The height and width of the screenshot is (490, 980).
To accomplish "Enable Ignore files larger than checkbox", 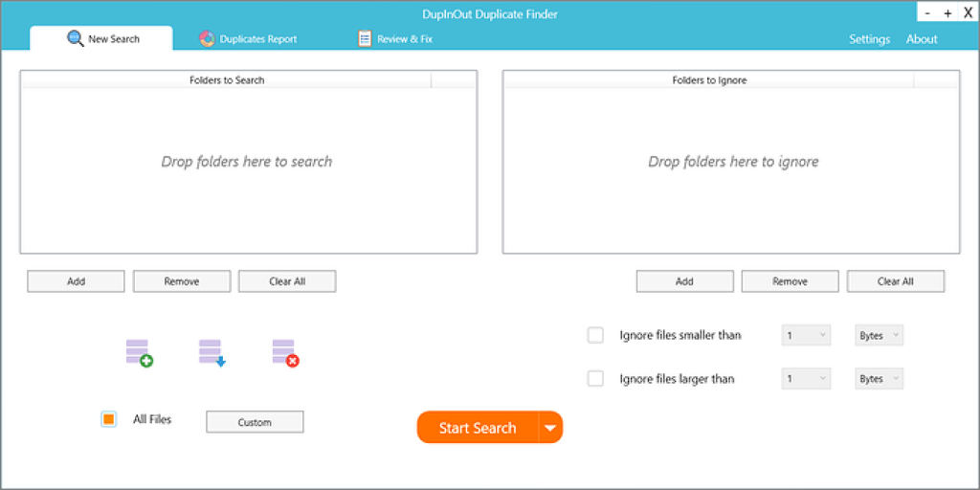I will pos(595,379).
